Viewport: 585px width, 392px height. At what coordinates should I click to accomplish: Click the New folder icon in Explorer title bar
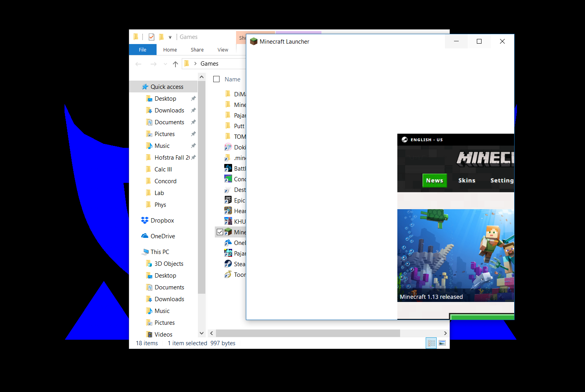click(x=161, y=37)
